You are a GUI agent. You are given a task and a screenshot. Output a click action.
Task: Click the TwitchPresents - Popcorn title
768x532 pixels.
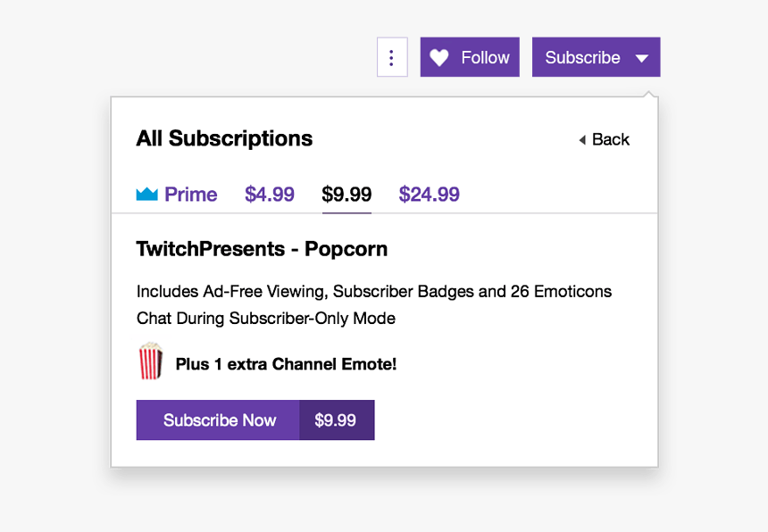click(262, 249)
